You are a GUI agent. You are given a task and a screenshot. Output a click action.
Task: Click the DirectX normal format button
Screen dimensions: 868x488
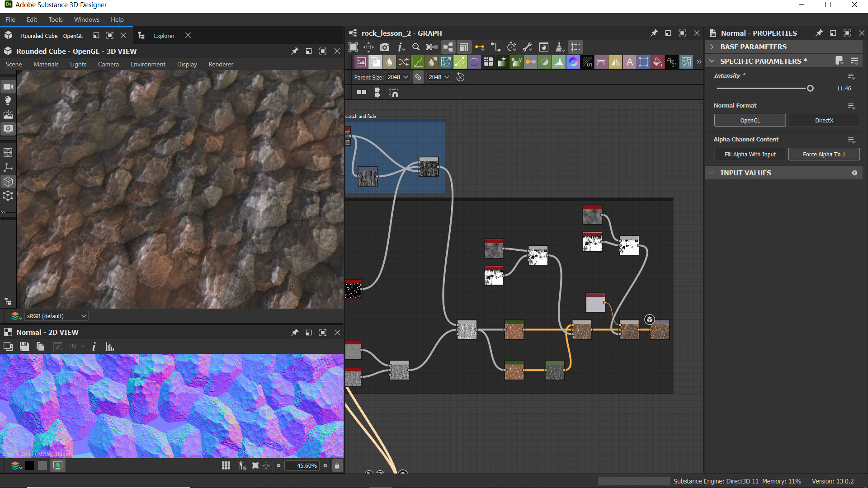824,121
